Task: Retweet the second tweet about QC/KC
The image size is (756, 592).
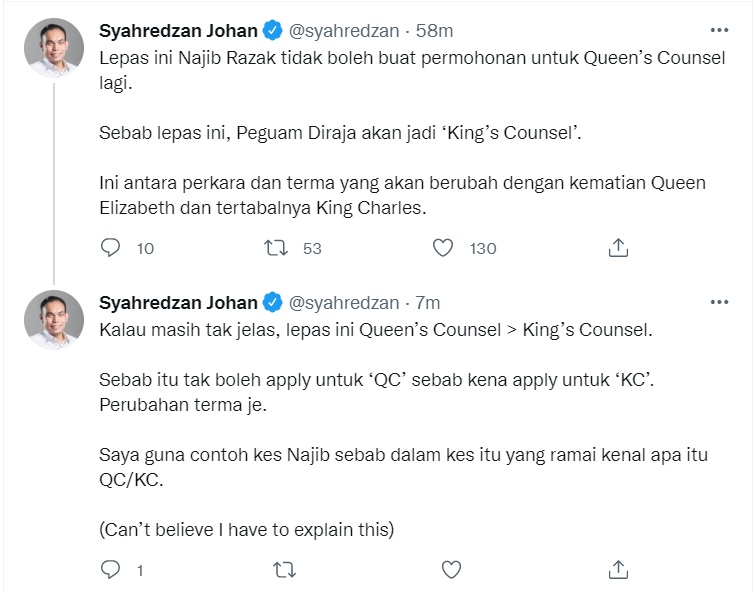Action: click(x=284, y=570)
